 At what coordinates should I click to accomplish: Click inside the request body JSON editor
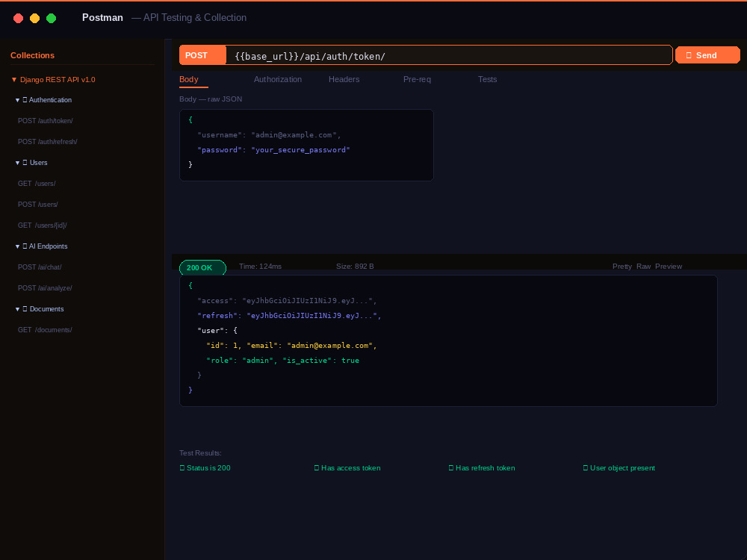[x=306, y=146]
